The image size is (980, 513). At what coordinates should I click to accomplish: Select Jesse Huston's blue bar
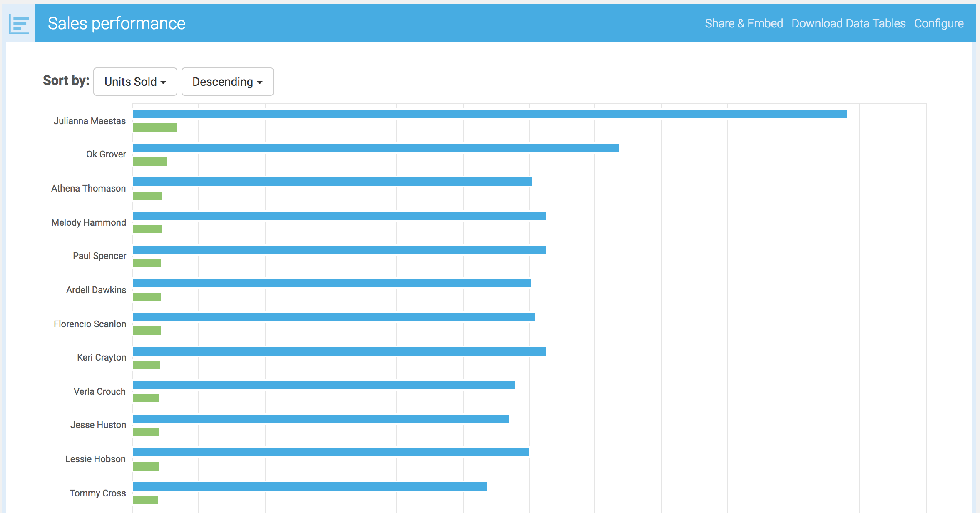click(x=321, y=419)
